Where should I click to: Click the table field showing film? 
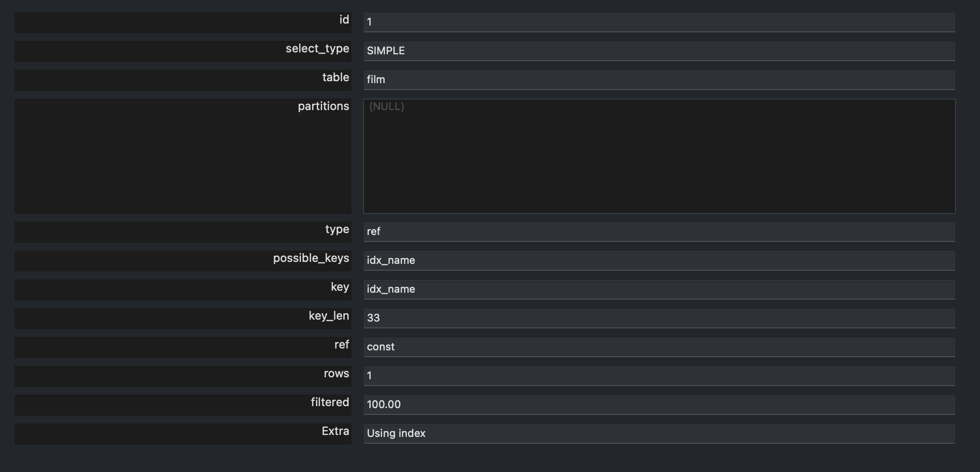[x=659, y=80]
